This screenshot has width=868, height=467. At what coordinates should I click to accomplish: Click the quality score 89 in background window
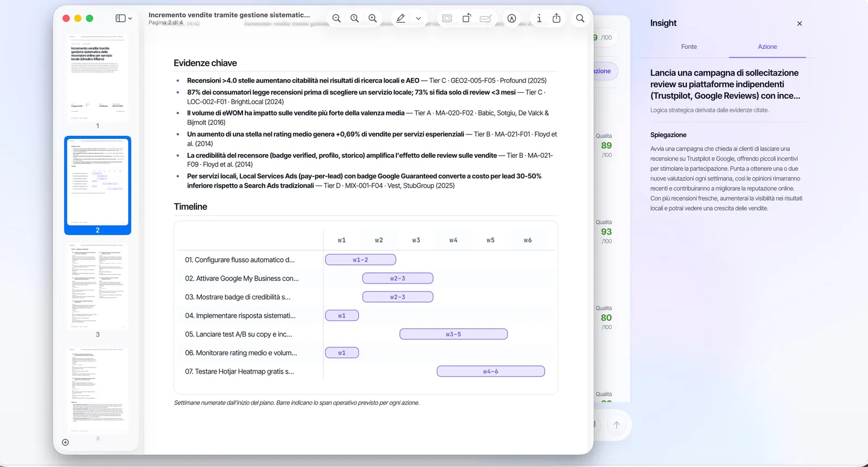[x=607, y=145]
